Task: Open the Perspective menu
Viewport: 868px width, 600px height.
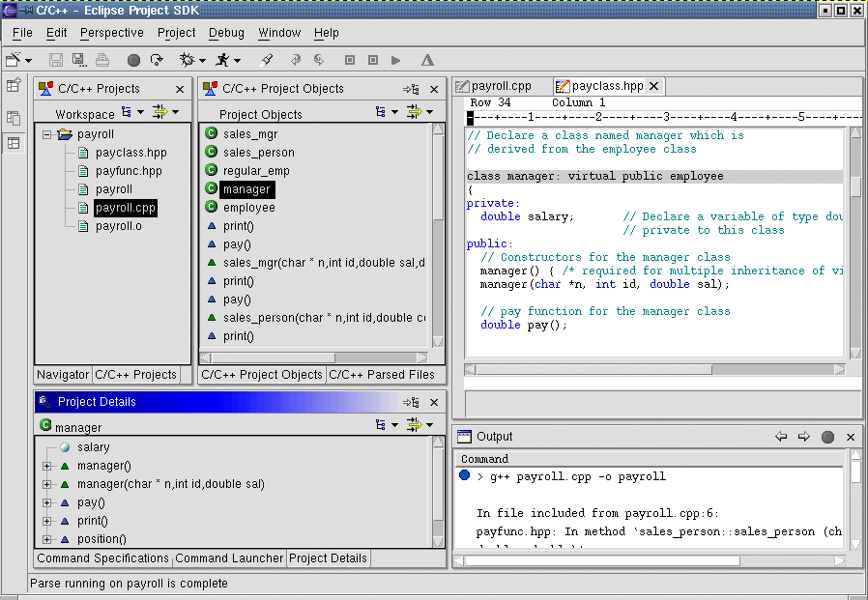Action: pyautogui.click(x=112, y=33)
